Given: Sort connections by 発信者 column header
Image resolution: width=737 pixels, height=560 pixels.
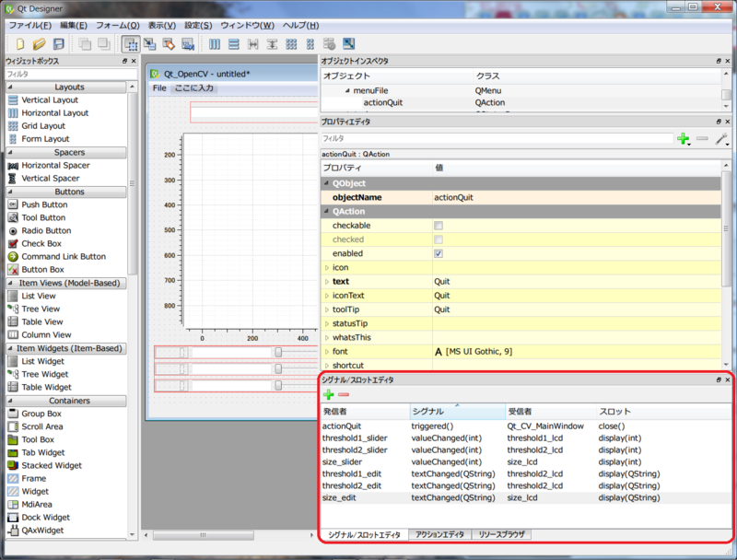Looking at the screenshot, I should pos(365,412).
